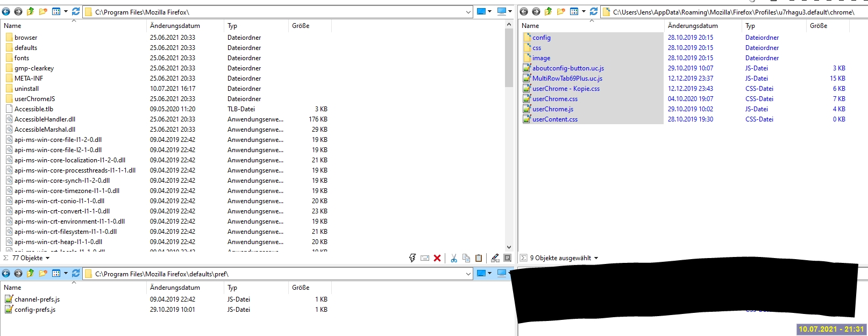Click the top-left pane vertical scrollbar thumb
The width and height of the screenshot is (868, 336).
pos(509,58)
